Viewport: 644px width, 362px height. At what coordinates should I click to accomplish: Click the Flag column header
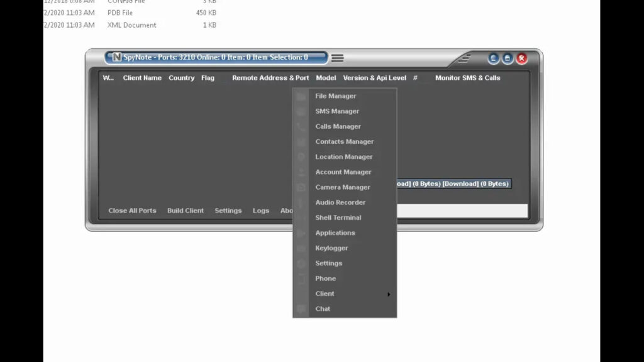208,78
